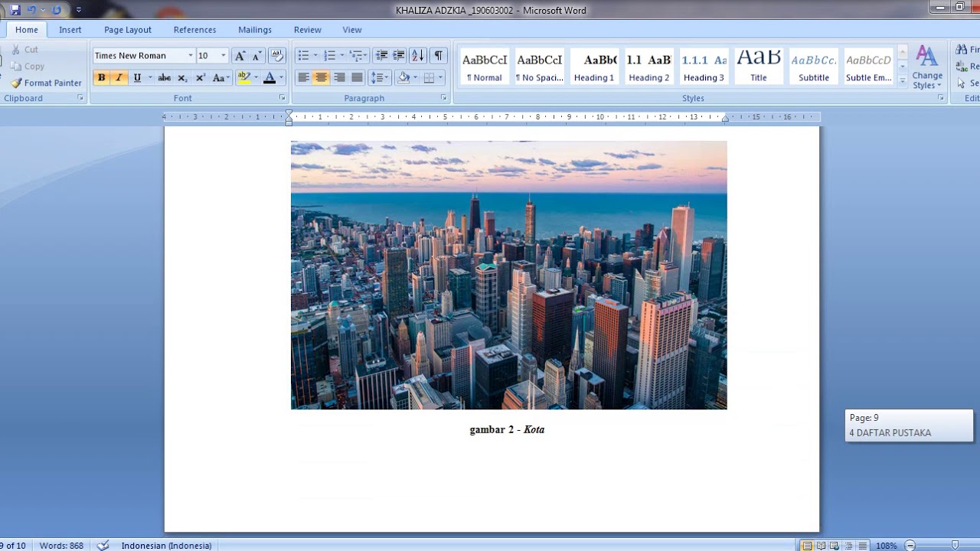Open the numbering style dropdown
The width and height of the screenshot is (980, 551).
coord(342,56)
